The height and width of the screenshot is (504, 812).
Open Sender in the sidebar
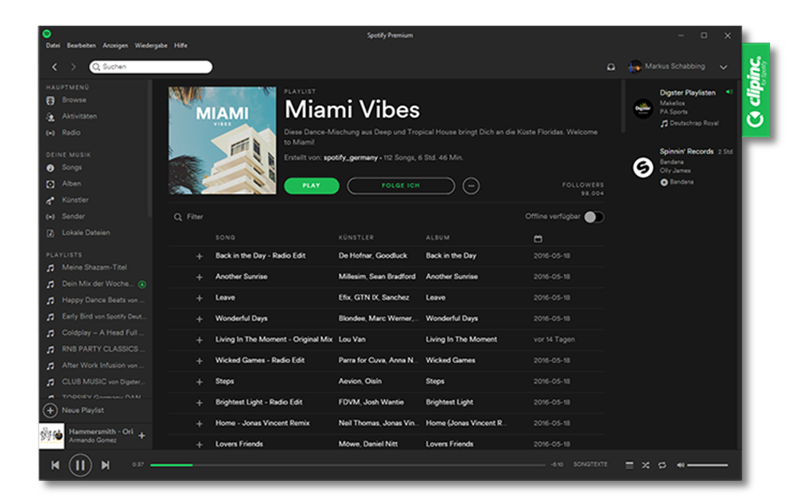point(73,216)
